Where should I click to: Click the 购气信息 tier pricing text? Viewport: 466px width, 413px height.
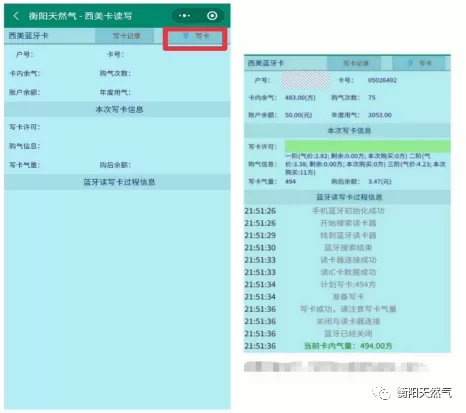tap(365, 164)
